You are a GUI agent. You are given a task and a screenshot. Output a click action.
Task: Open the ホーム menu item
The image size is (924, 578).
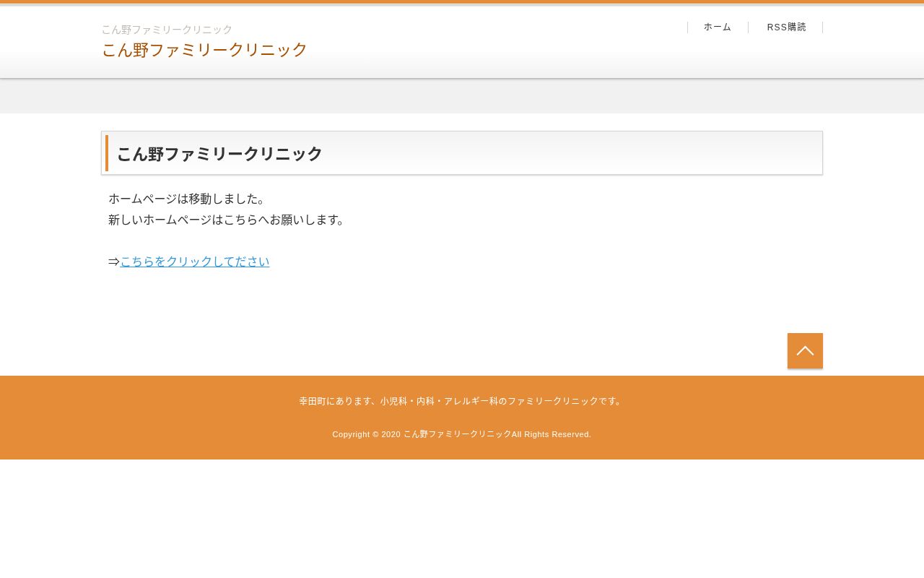point(718,27)
